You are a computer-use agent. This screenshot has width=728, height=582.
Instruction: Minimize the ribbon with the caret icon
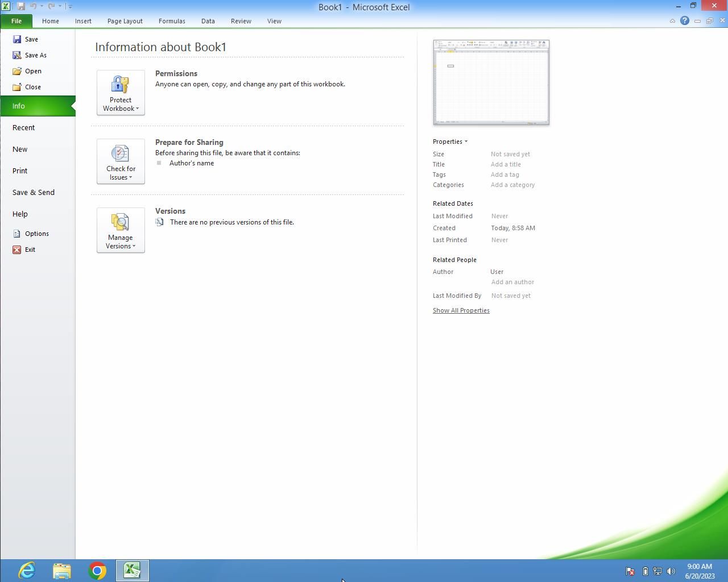click(x=672, y=21)
